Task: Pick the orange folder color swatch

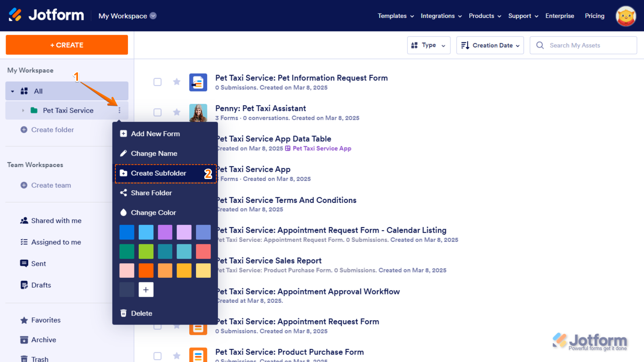Action: pos(146,271)
